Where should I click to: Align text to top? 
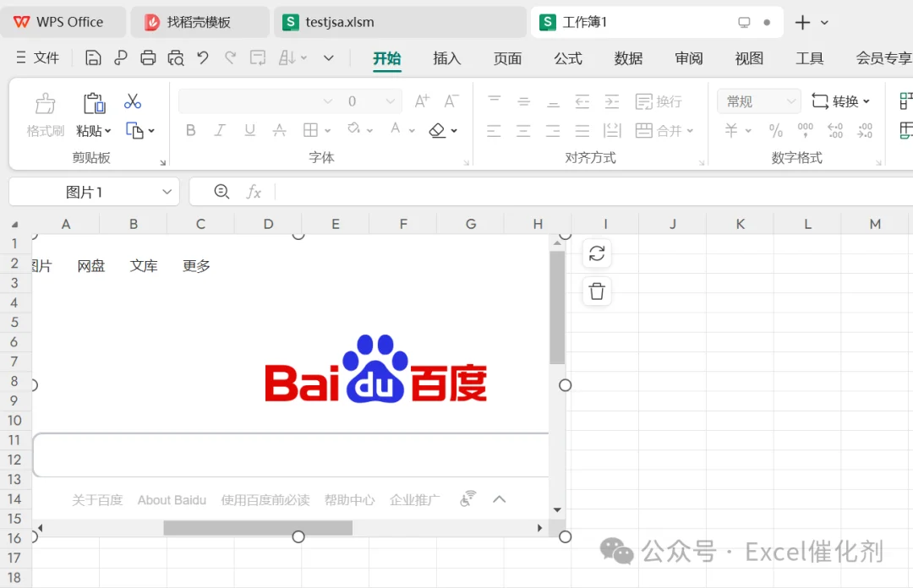tap(495, 101)
